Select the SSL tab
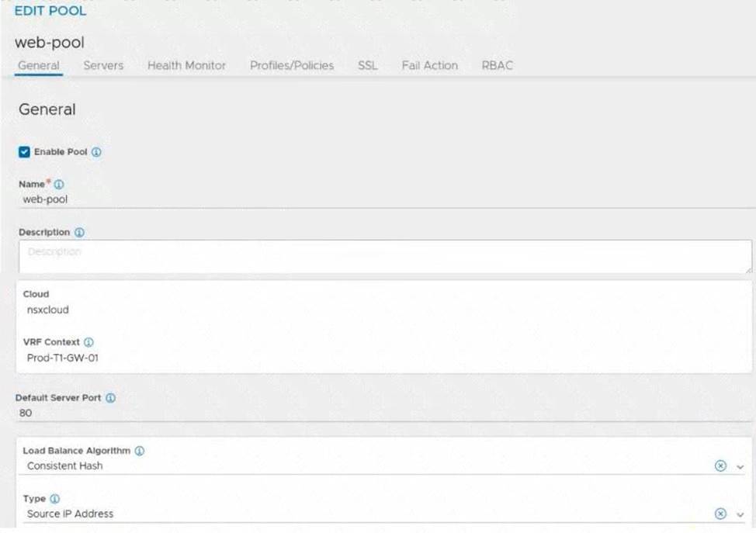This screenshot has height=533, width=756. pyautogui.click(x=367, y=66)
